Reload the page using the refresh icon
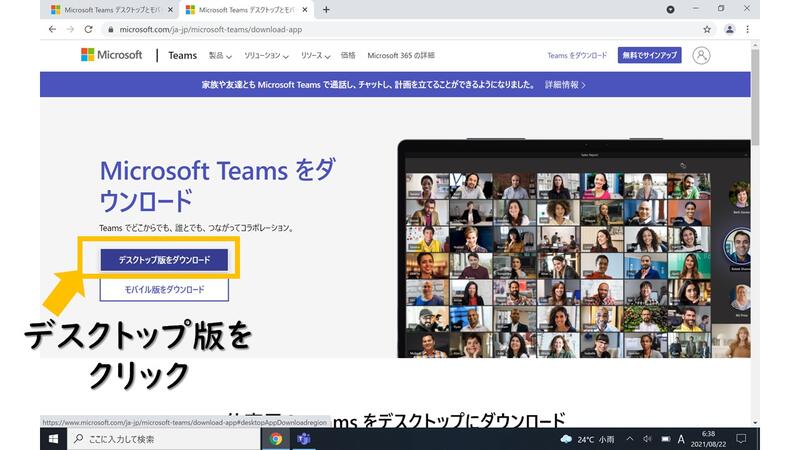The width and height of the screenshot is (800, 450). pos(88,29)
